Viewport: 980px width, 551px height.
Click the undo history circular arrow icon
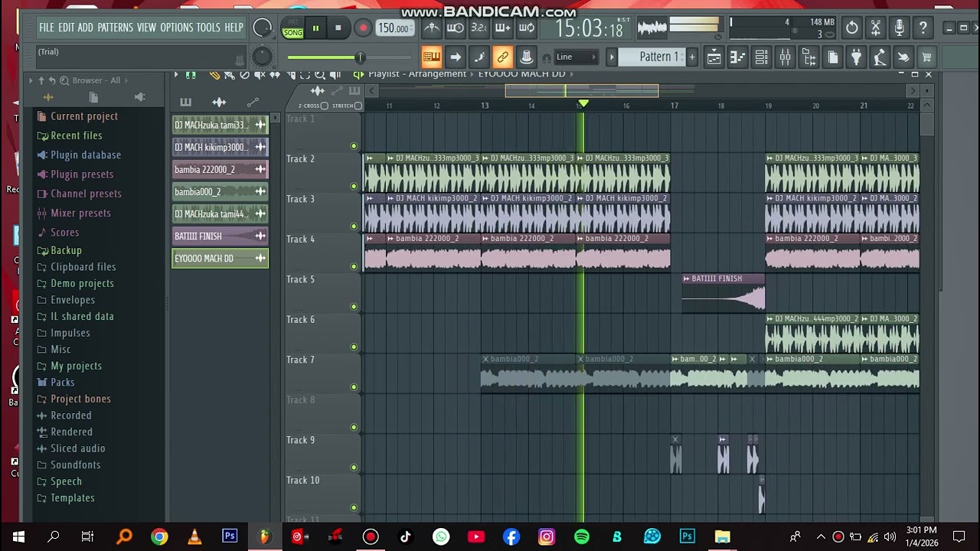[x=851, y=28]
